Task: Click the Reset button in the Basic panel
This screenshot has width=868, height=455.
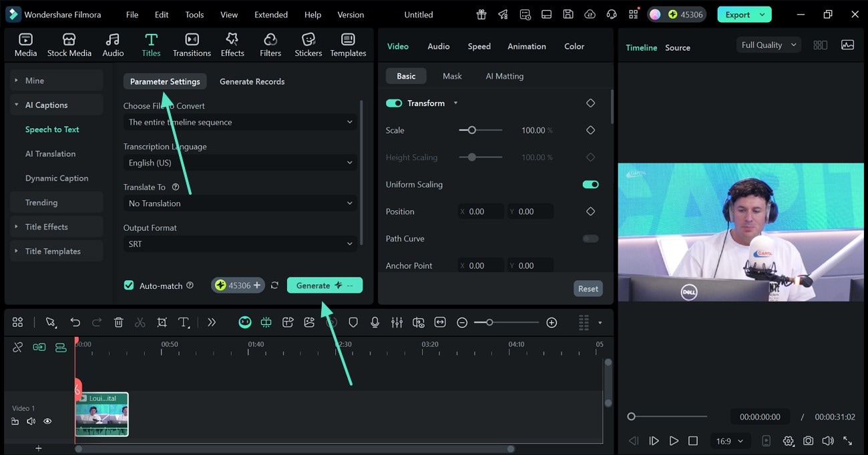Action: pyautogui.click(x=588, y=288)
